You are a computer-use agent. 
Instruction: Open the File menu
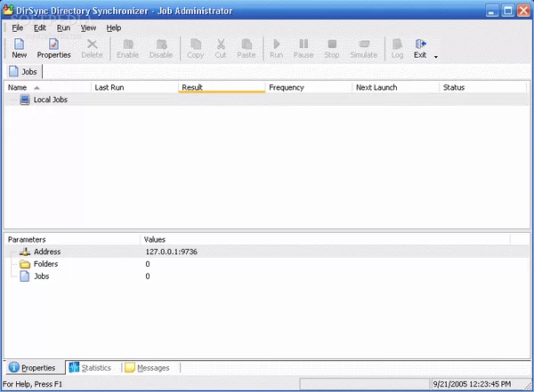(x=18, y=28)
